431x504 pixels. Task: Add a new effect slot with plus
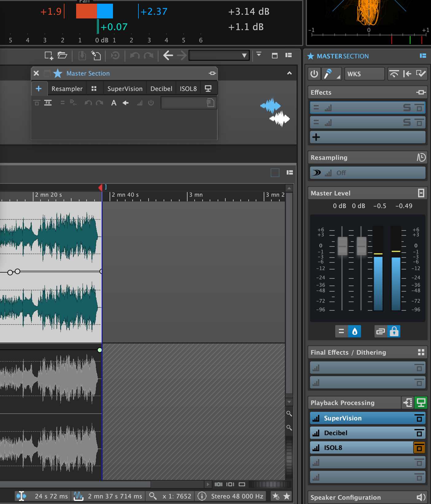coord(316,137)
